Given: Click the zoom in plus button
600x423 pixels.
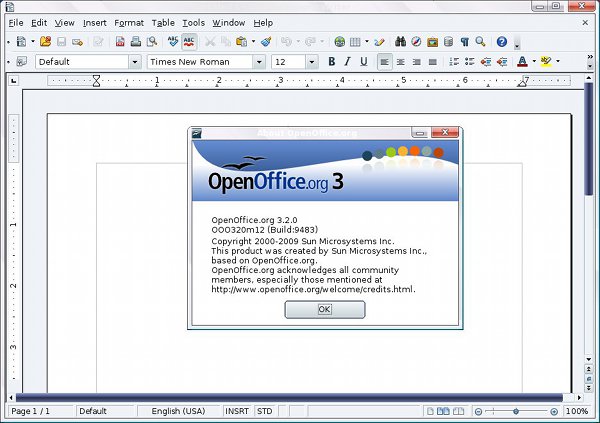Looking at the screenshot, I should tap(554, 412).
